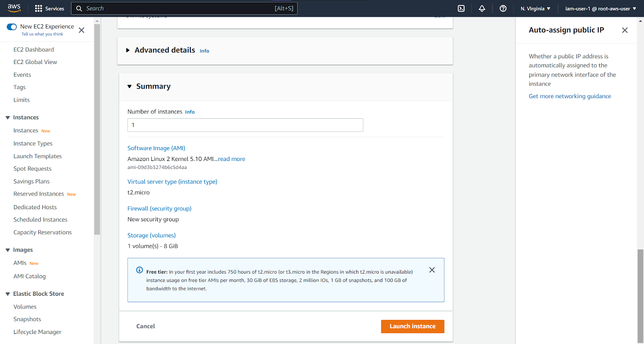This screenshot has width=644, height=344.
Task: Open the iam-user-1 account dropdown
Action: pos(601,8)
